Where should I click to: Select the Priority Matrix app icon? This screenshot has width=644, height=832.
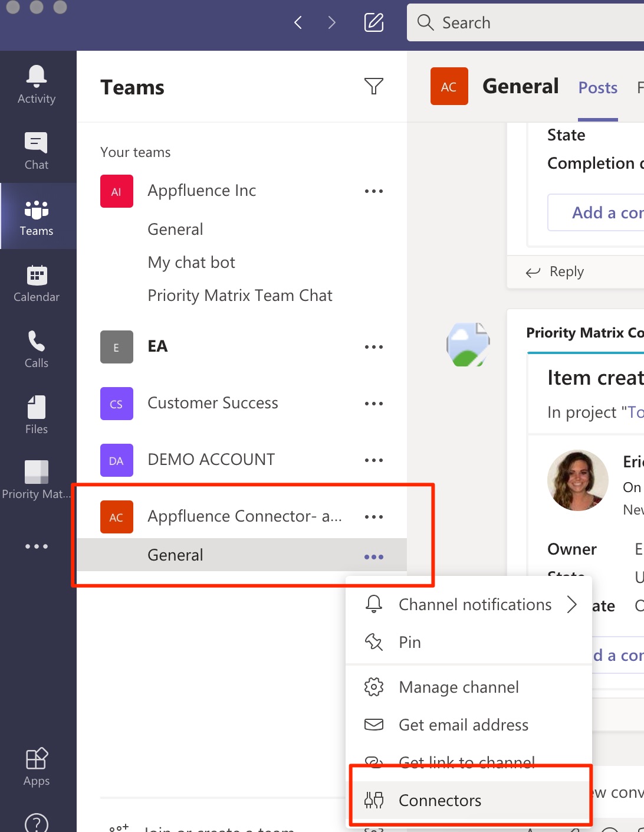pos(36,475)
